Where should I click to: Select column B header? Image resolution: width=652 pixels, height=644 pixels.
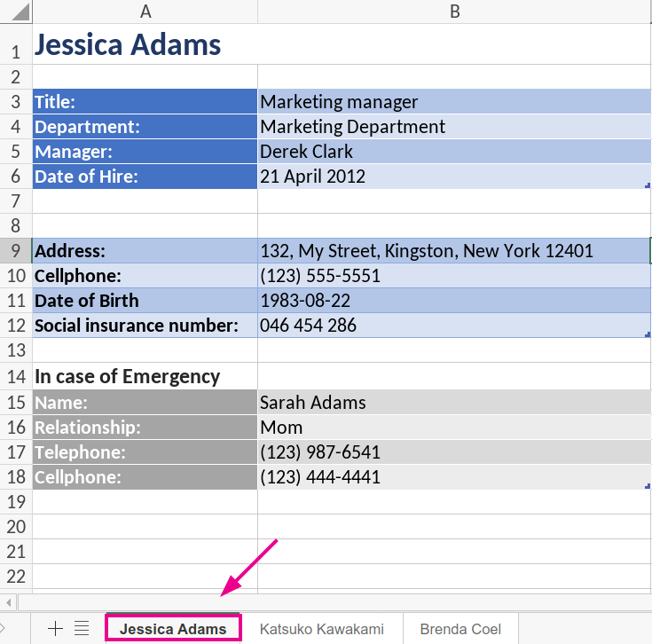454,12
